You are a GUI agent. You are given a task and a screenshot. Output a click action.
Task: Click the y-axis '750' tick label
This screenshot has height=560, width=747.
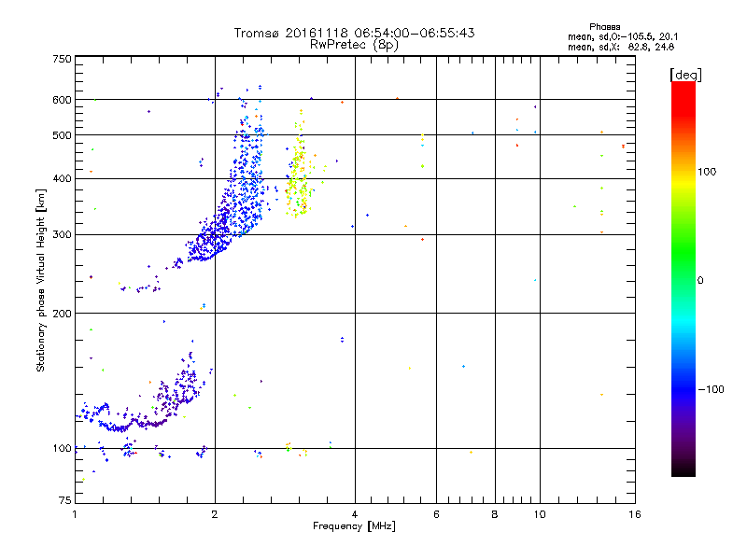pos(62,59)
